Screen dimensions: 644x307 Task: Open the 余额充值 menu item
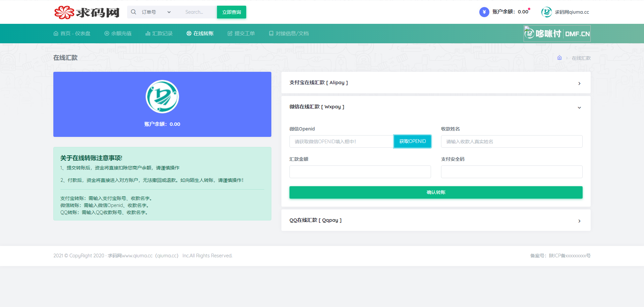pos(118,34)
